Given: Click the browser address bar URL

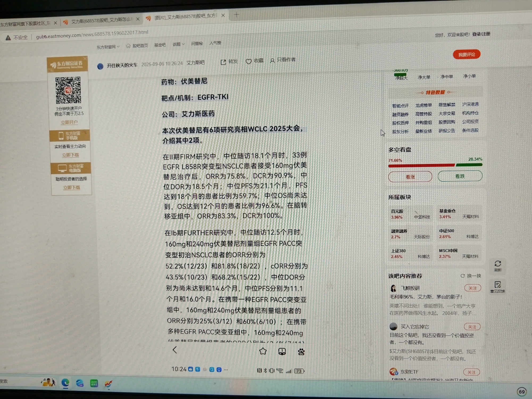Looking at the screenshot, I should coord(92,34).
